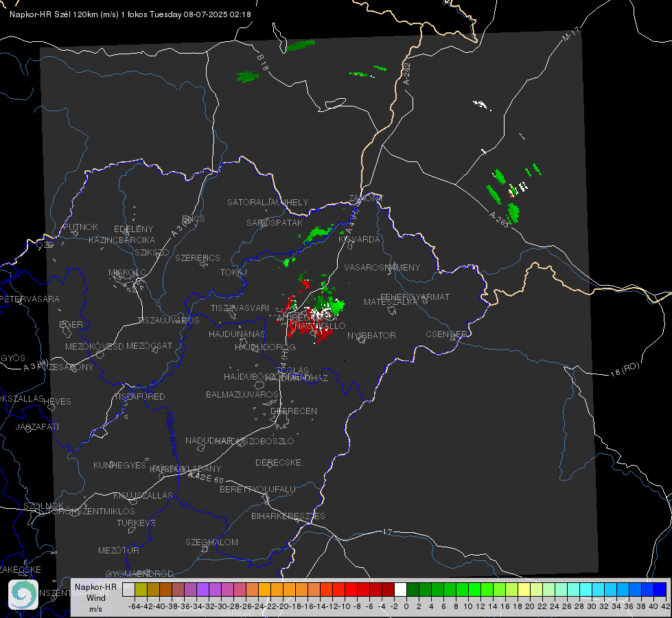The width and height of the screenshot is (672, 618).
Task: Click the EGER label
Action: pos(71,324)
